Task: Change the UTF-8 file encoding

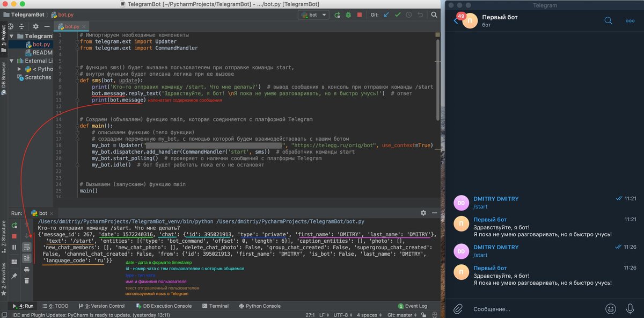Action: 343,314
